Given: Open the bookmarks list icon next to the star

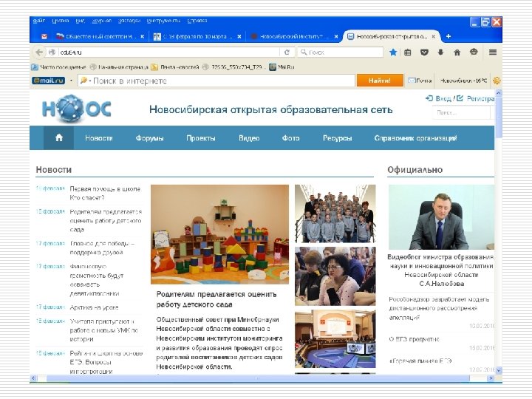Looking at the screenshot, I should coord(407,52).
